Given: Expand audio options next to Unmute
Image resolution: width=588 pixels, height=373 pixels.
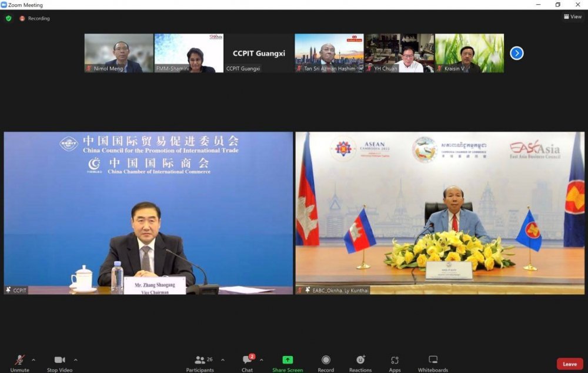Looking at the screenshot, I should point(34,359).
